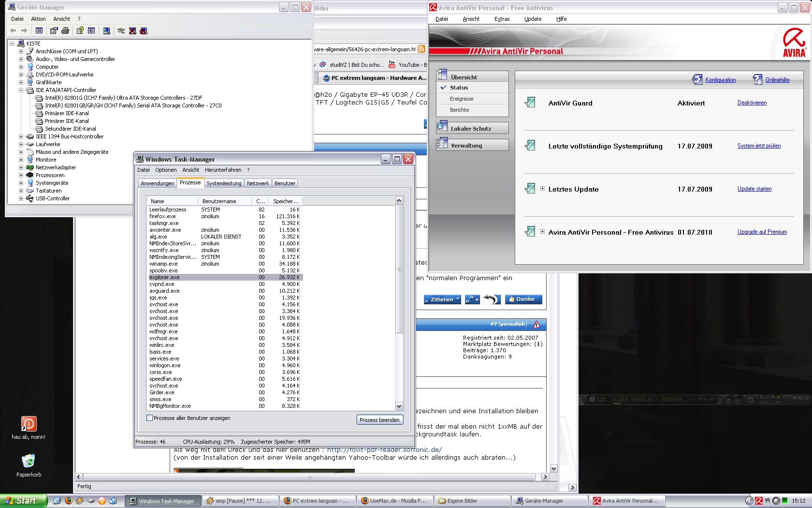
Task: Switch to the Systemleistung tab
Action: coord(224,183)
